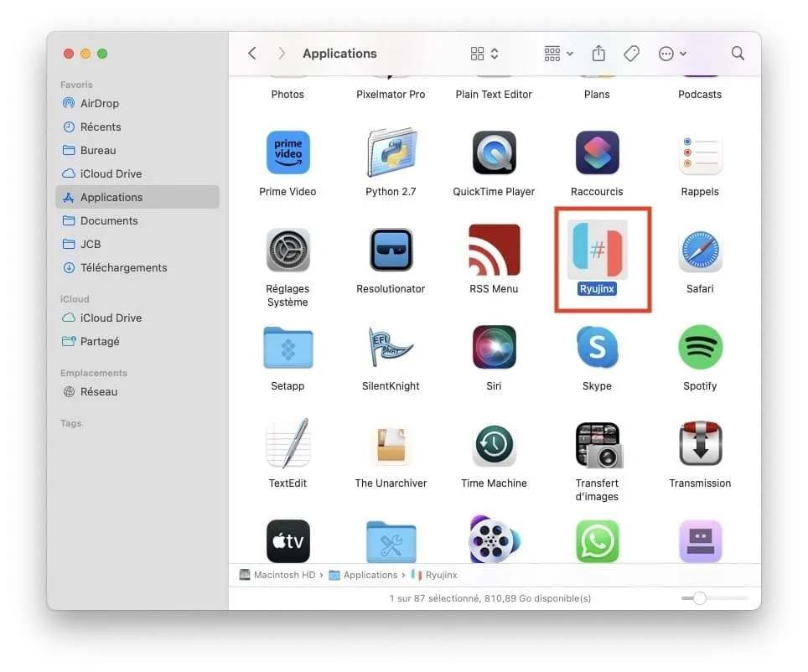The width and height of the screenshot is (808, 672).
Task: Open the Skype application
Action: coord(598,347)
